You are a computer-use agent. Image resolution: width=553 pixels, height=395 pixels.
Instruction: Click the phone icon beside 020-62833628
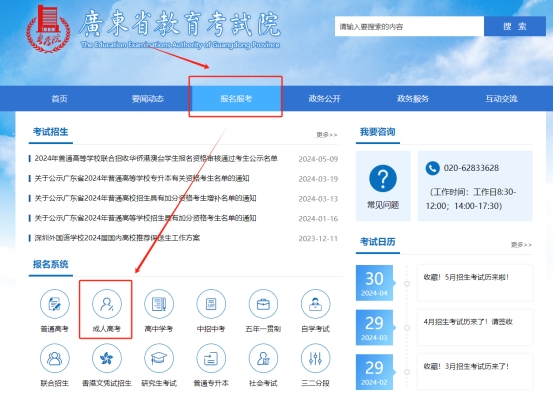click(x=432, y=168)
